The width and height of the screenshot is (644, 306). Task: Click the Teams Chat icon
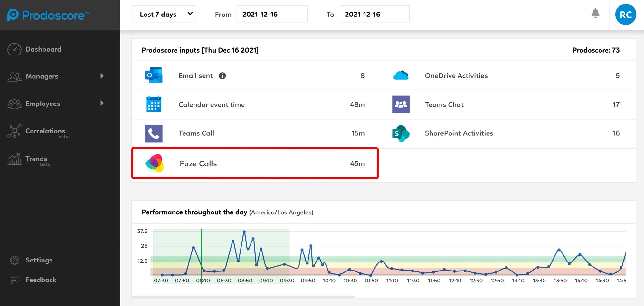401,104
